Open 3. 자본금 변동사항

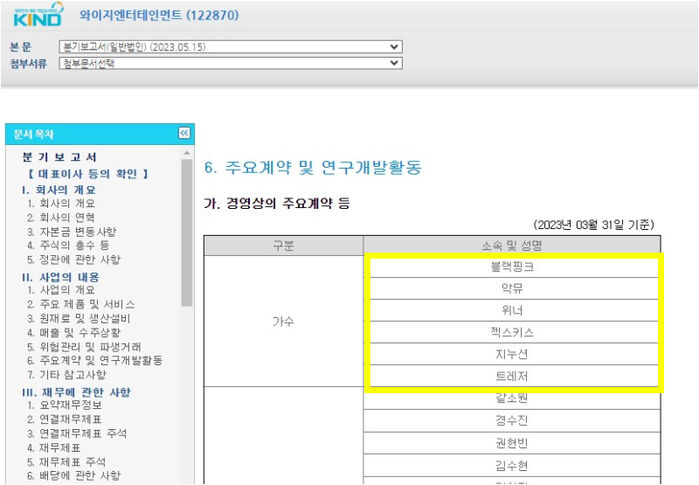[71, 231]
